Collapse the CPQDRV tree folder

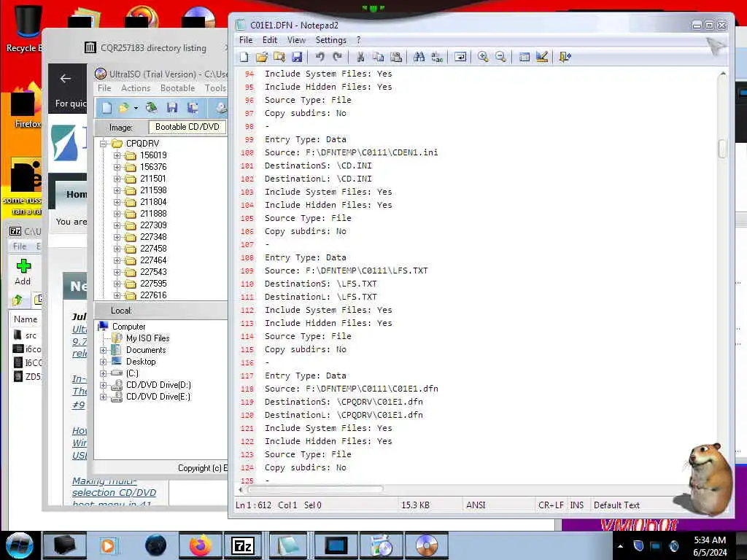tap(104, 144)
